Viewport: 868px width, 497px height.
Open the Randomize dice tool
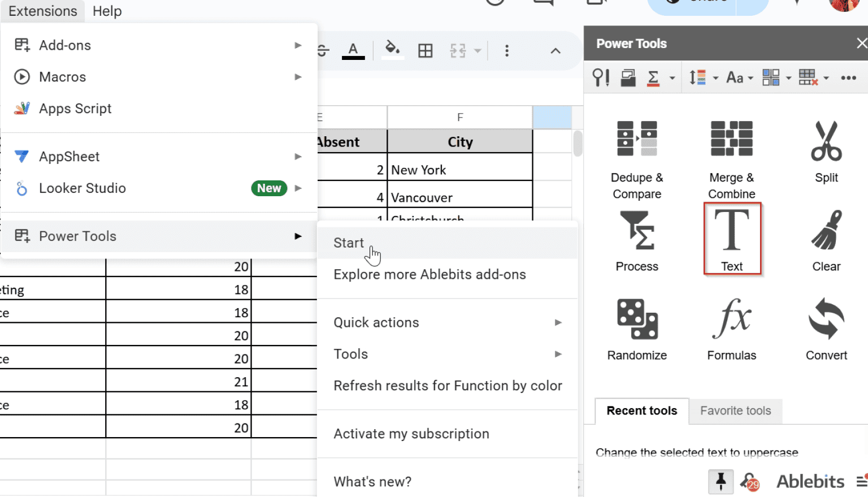[x=637, y=329]
